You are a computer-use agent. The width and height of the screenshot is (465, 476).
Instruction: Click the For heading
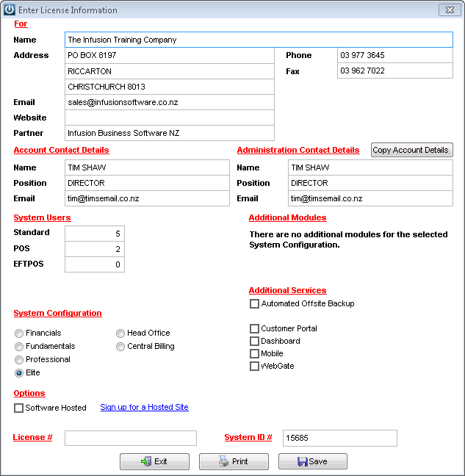tap(21, 24)
